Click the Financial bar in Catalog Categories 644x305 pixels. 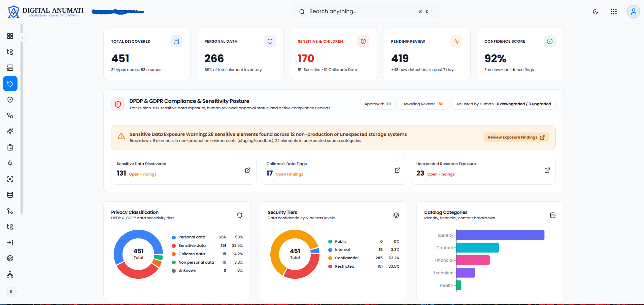click(x=473, y=260)
